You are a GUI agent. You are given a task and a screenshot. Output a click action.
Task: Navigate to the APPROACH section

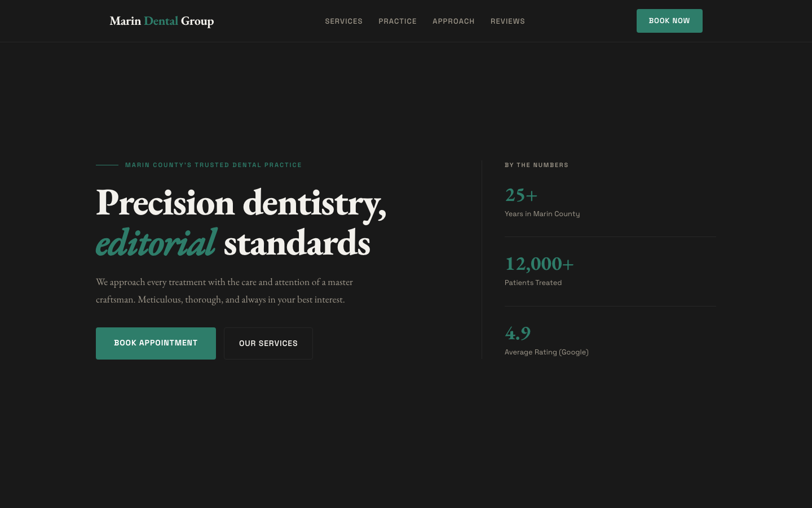pyautogui.click(x=453, y=21)
